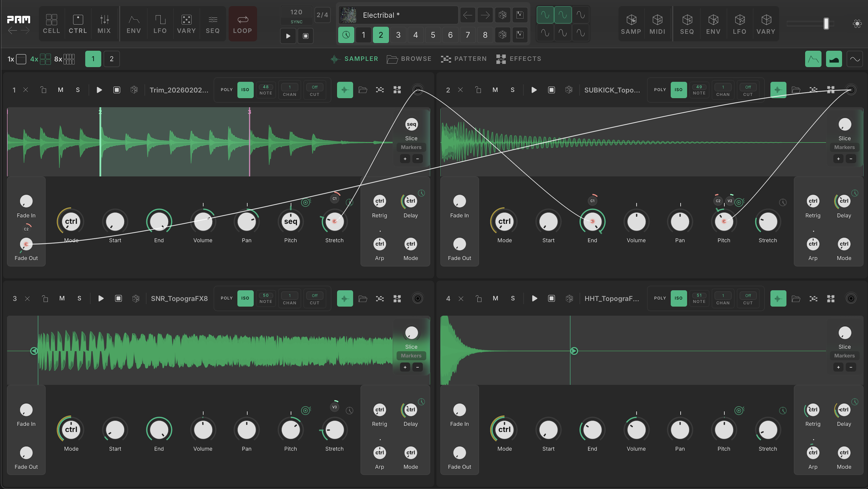Click the settings gear icon

[857, 24]
